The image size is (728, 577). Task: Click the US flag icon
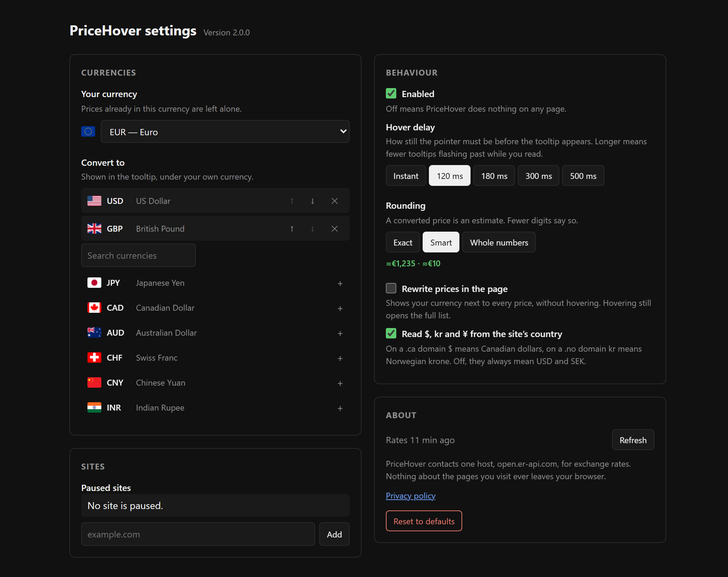(94, 201)
